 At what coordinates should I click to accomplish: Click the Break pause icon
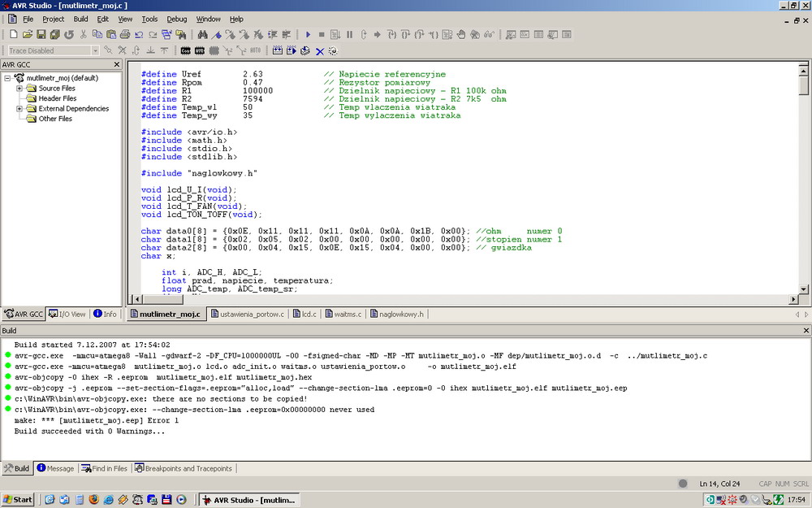coord(349,35)
